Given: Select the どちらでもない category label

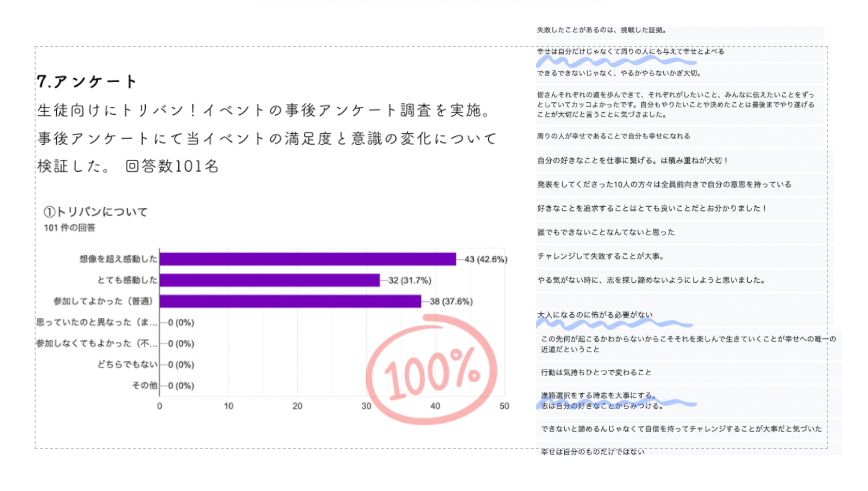Looking at the screenshot, I should pos(127,364).
